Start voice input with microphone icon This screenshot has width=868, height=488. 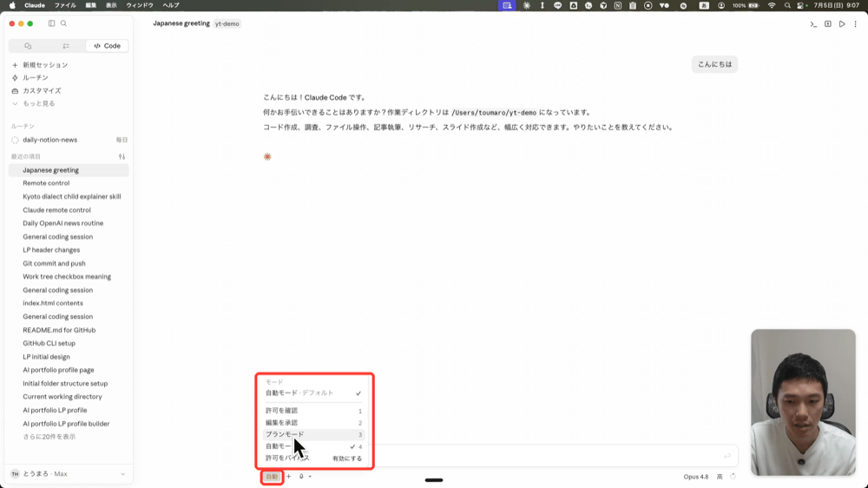tap(301, 477)
